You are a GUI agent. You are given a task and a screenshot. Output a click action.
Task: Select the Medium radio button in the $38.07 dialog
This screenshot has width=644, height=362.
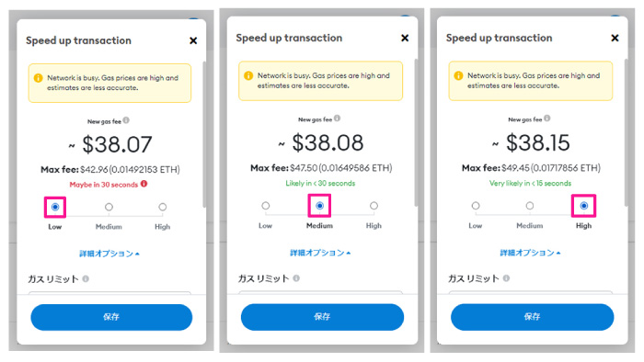click(x=109, y=207)
